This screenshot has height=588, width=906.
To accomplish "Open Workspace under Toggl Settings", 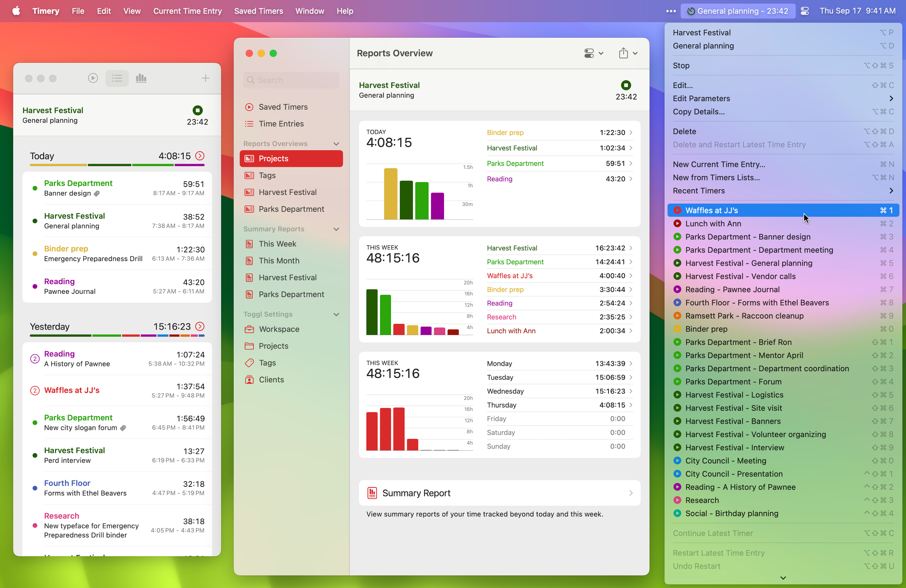I will (x=291, y=329).
